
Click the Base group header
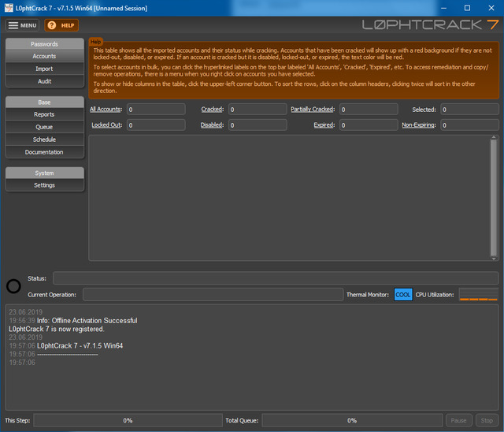click(x=44, y=102)
